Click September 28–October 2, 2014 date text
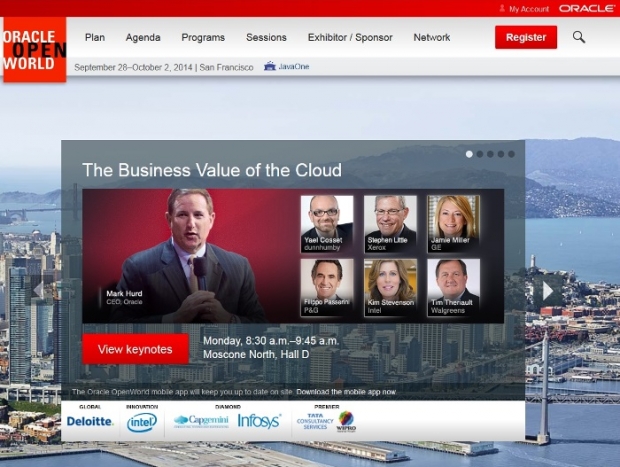This screenshot has width=620, height=467. pos(133,68)
